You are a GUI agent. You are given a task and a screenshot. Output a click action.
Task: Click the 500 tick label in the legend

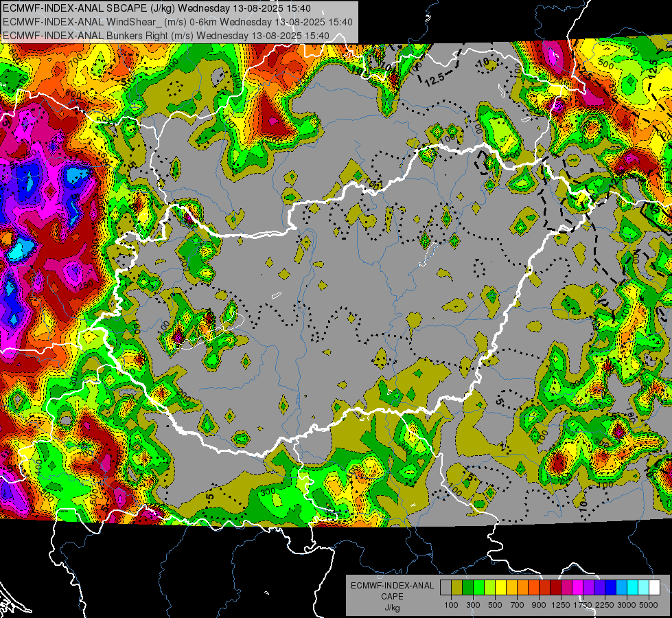(x=495, y=605)
